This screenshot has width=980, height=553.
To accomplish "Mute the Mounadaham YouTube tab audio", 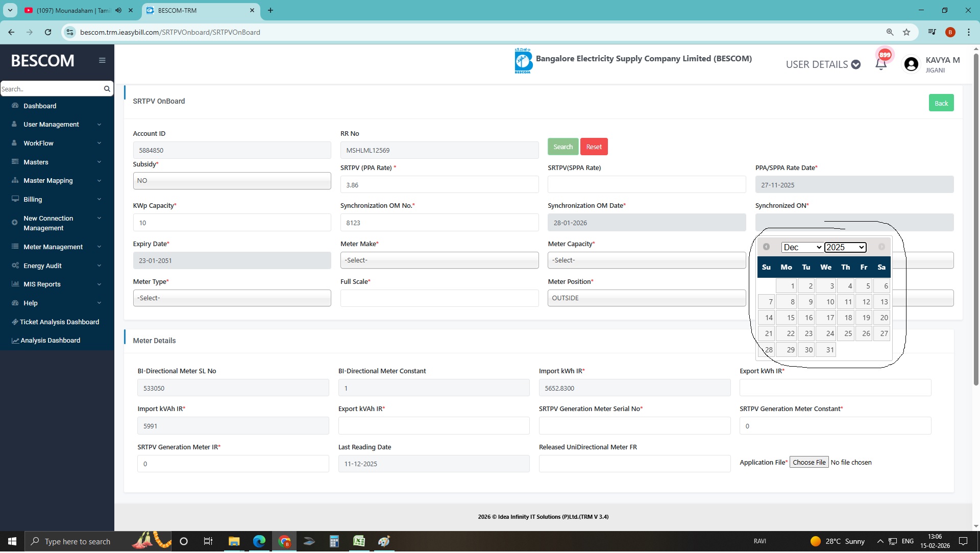I will [x=118, y=10].
